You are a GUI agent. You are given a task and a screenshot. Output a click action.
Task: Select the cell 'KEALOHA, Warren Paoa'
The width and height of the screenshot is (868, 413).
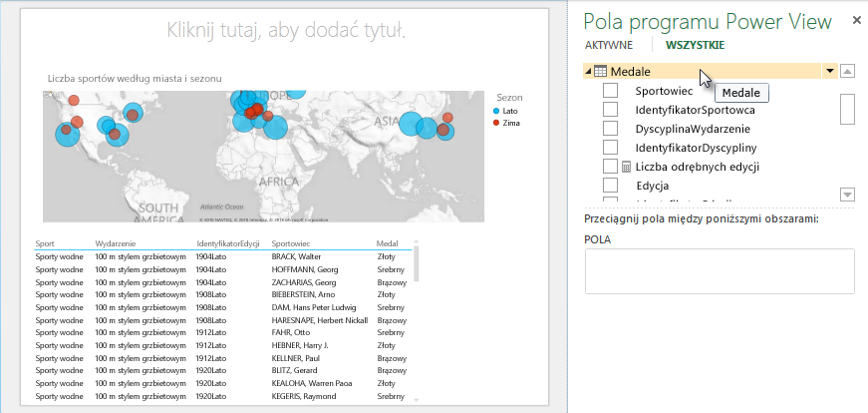tap(312, 383)
